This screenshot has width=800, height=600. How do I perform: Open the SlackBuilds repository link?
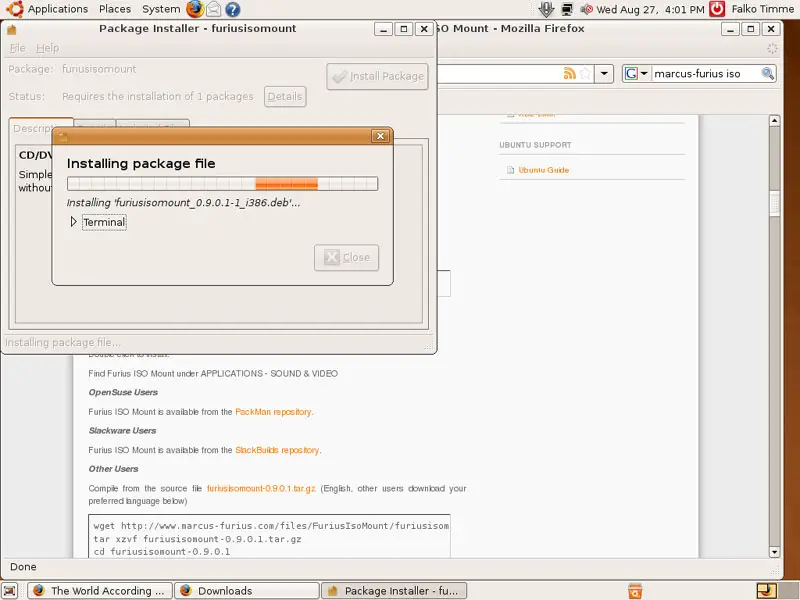coord(277,450)
